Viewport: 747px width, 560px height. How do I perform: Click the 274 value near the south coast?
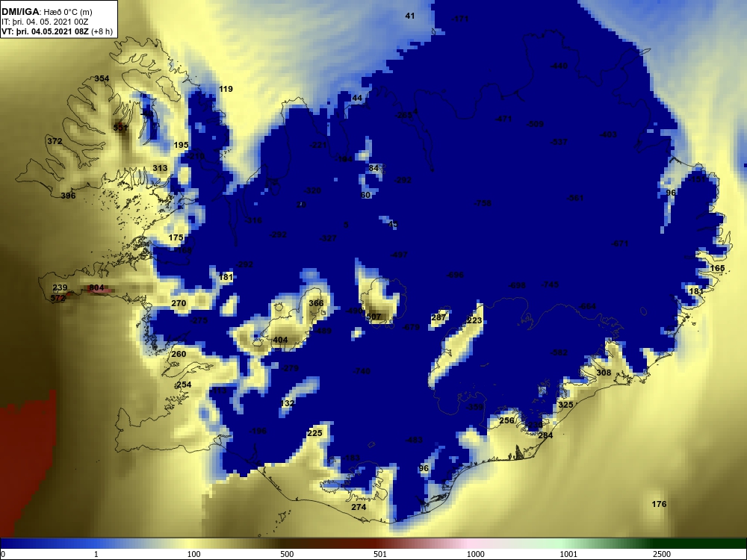click(x=359, y=507)
